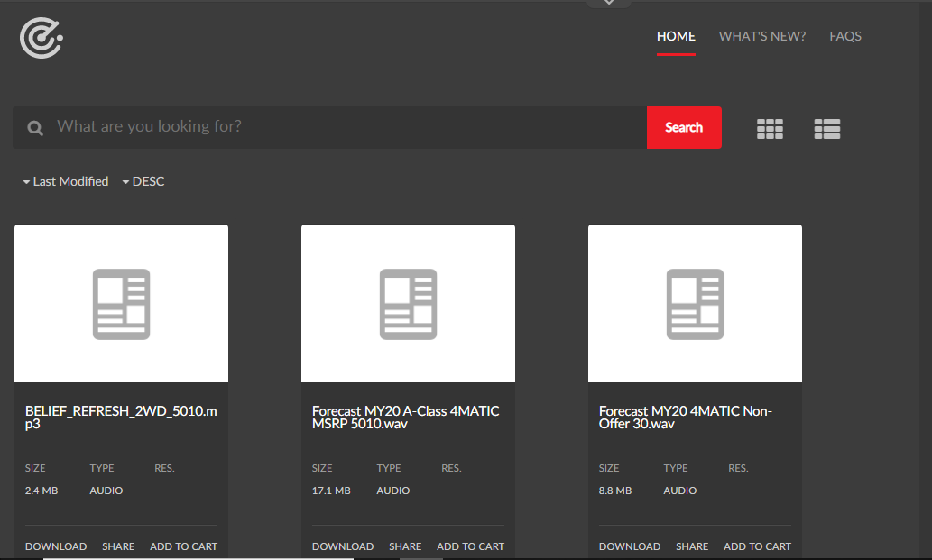This screenshot has width=932, height=560.
Task: Change sort order via DESC dropdown
Action: (x=149, y=181)
